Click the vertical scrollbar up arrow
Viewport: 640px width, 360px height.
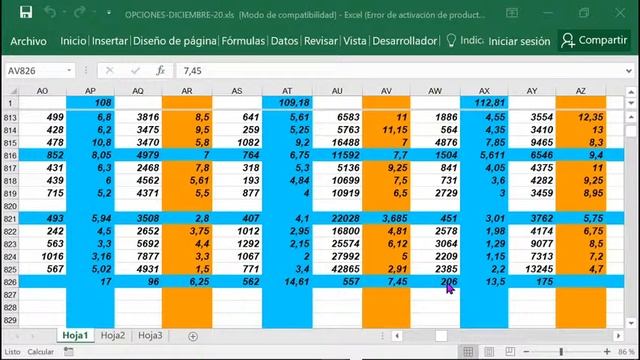[x=631, y=117]
